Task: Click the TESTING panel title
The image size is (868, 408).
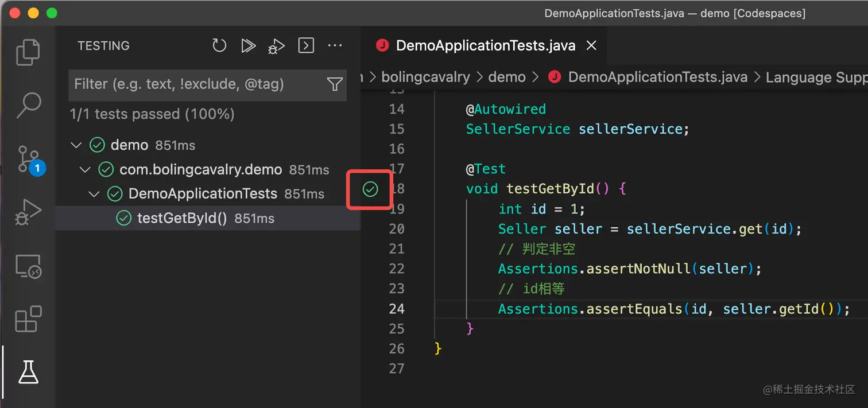Action: pos(104,46)
